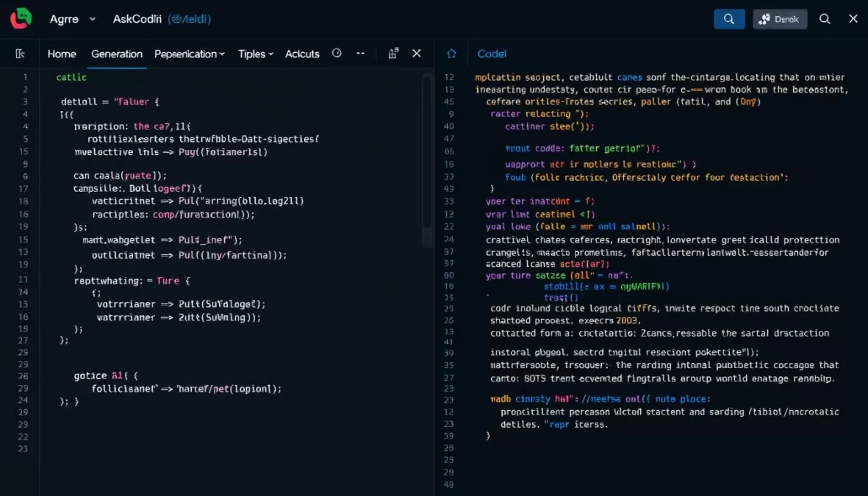The width and height of the screenshot is (868, 496).
Task: Switch to the Home tab
Action: pos(62,54)
